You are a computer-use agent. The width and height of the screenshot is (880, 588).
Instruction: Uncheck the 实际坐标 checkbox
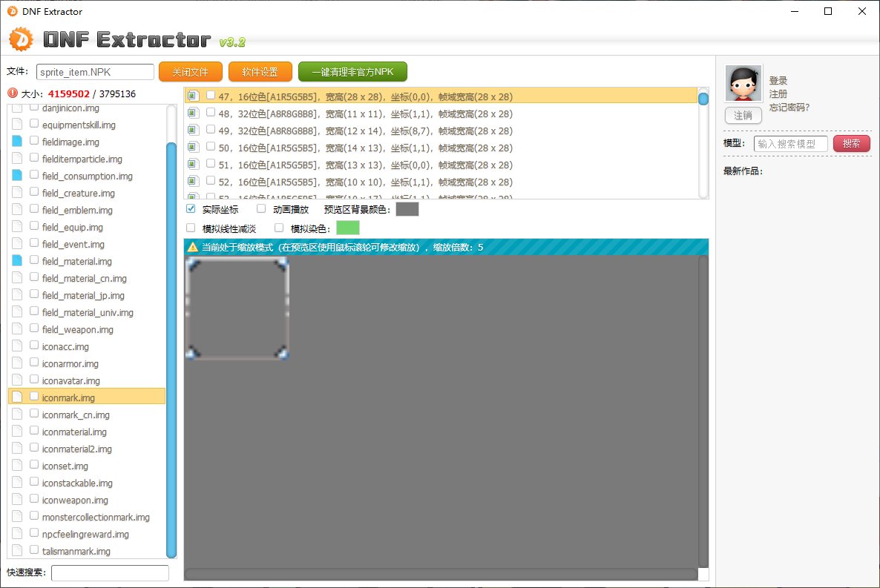[191, 209]
